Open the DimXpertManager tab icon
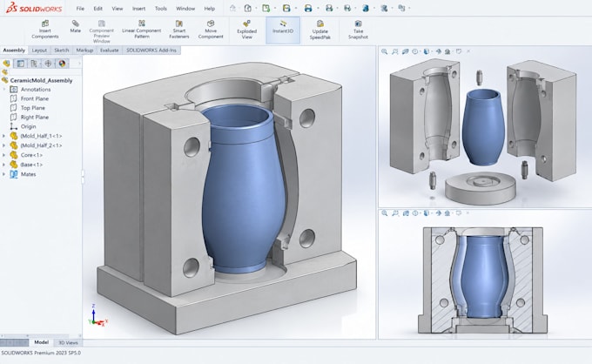This screenshot has height=364, width=592. pos(48,64)
